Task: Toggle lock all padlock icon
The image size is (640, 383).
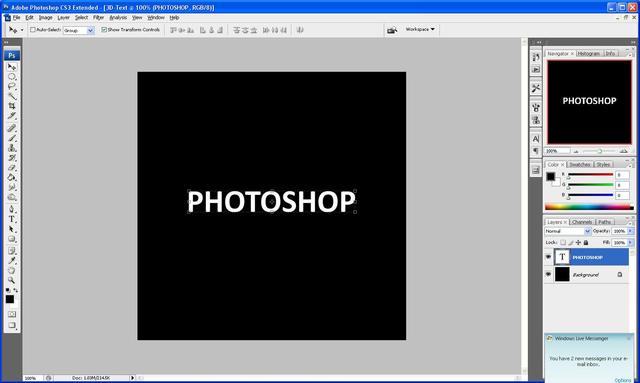Action: pos(586,243)
